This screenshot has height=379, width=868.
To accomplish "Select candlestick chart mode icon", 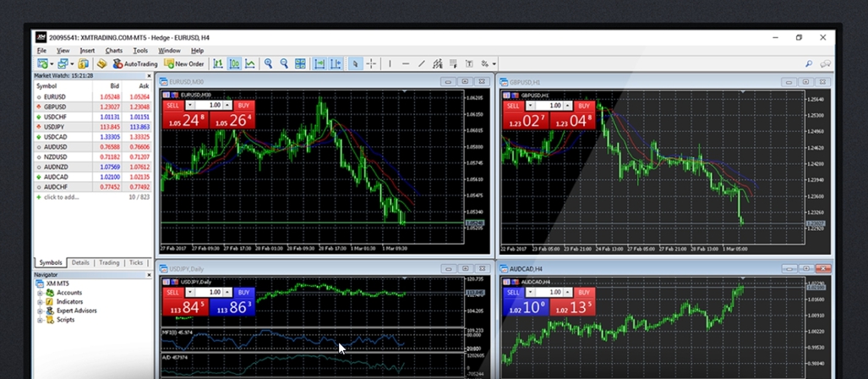I will [x=234, y=63].
